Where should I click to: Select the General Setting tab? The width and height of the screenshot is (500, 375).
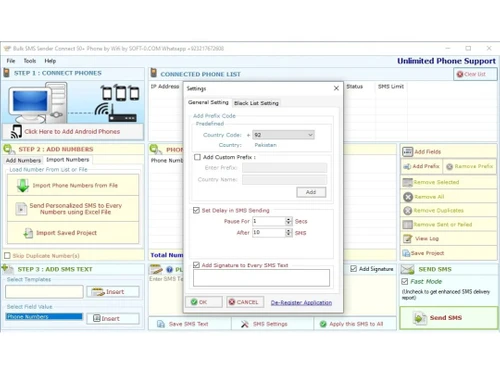(208, 102)
